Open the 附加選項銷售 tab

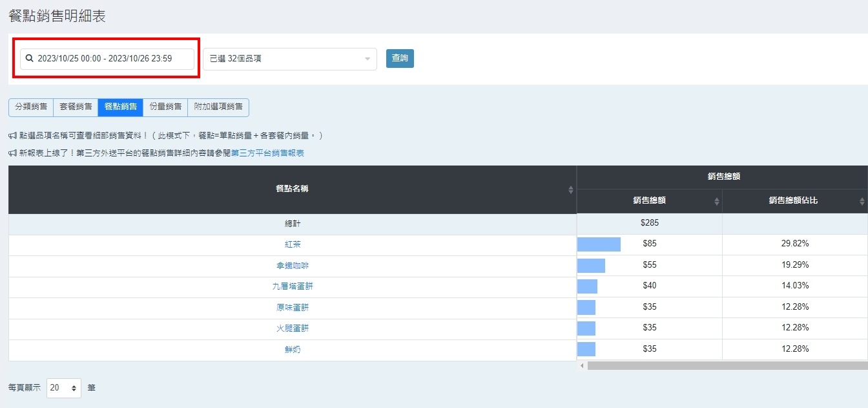click(x=218, y=107)
